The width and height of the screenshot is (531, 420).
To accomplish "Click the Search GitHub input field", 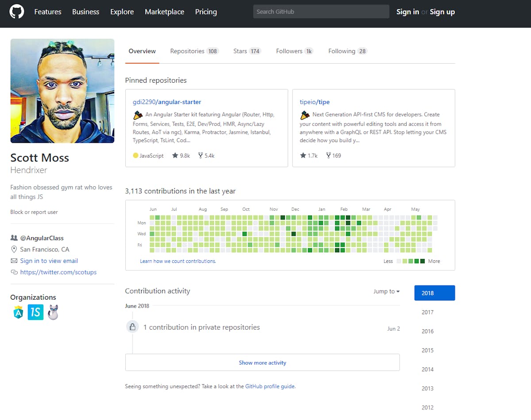I will tap(321, 12).
